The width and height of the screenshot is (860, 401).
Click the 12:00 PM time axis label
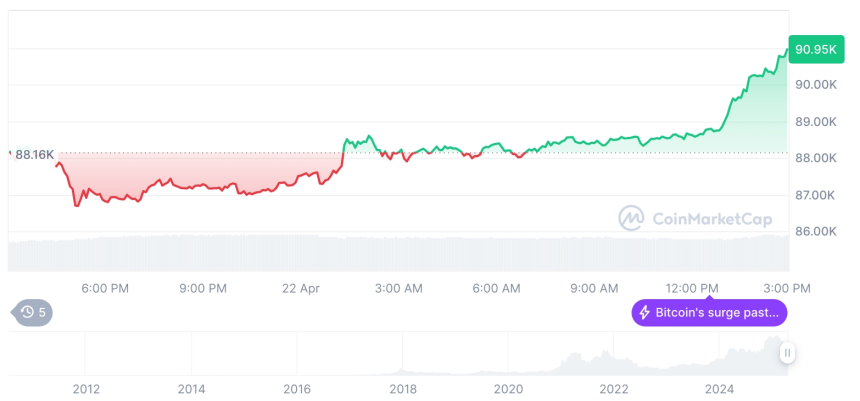click(692, 288)
